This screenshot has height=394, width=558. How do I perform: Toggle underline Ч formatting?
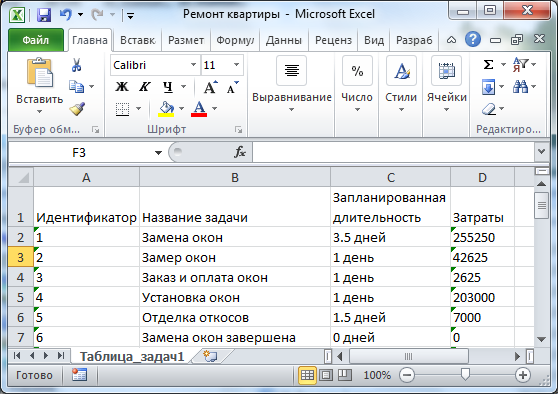168,86
